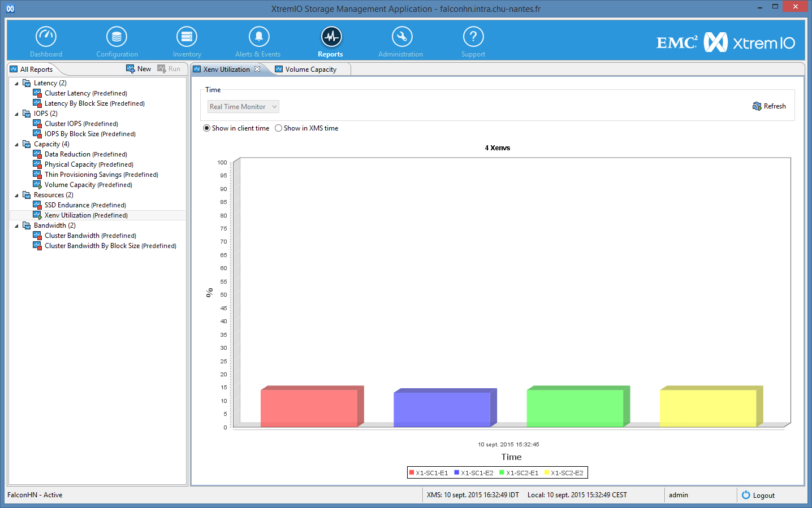Click the Capacity folder icon
This screenshot has height=508, width=812.
tap(27, 144)
